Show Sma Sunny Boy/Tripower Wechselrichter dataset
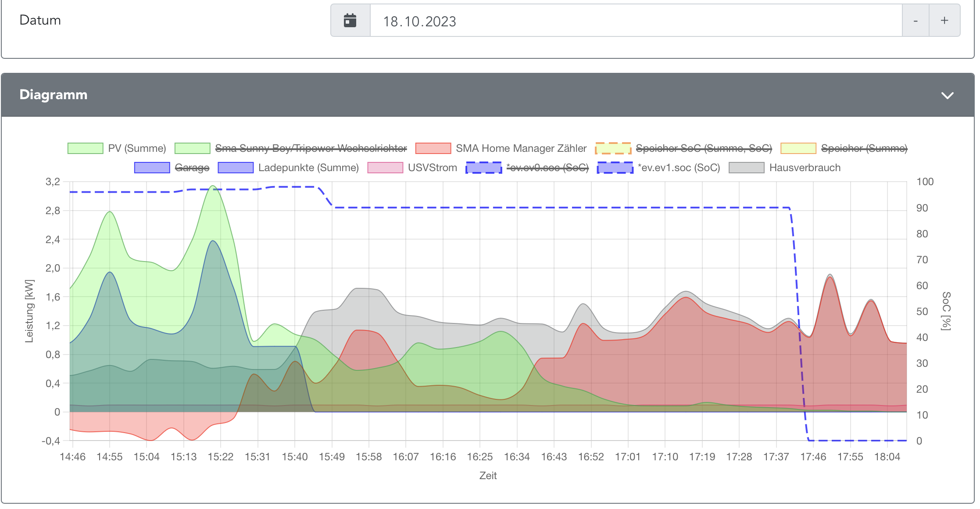The width and height of the screenshot is (980, 509). [311, 148]
